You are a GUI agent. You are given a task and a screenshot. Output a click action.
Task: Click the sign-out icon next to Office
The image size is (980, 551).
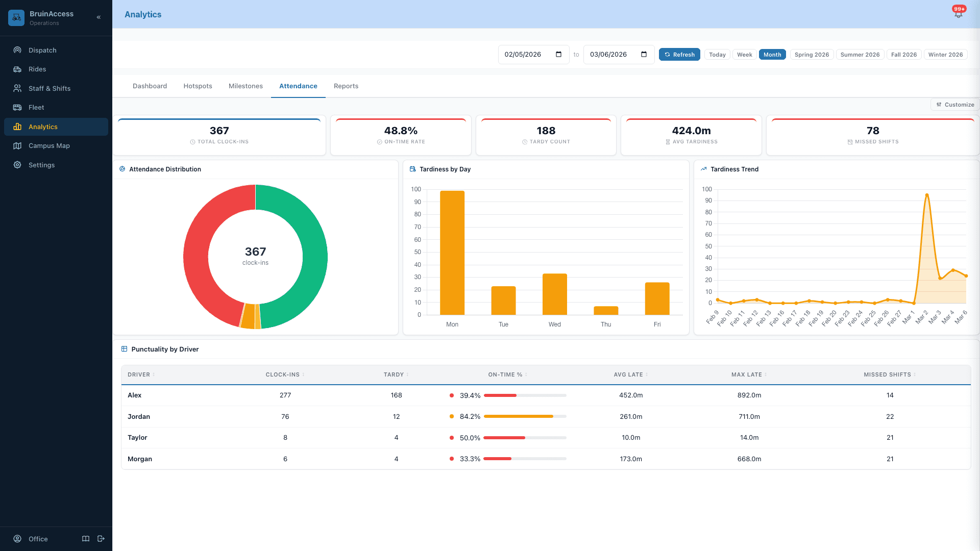[x=101, y=539]
